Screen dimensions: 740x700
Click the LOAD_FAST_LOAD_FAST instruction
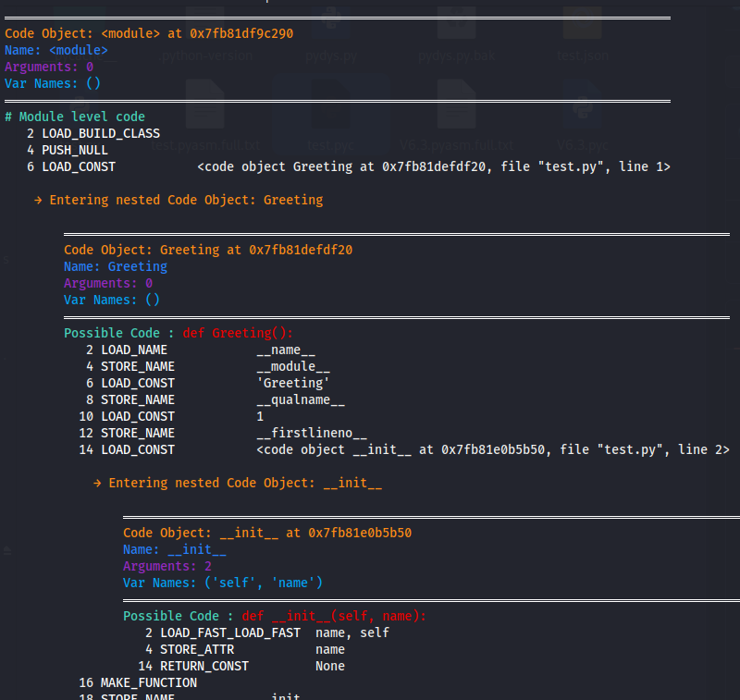229,633
